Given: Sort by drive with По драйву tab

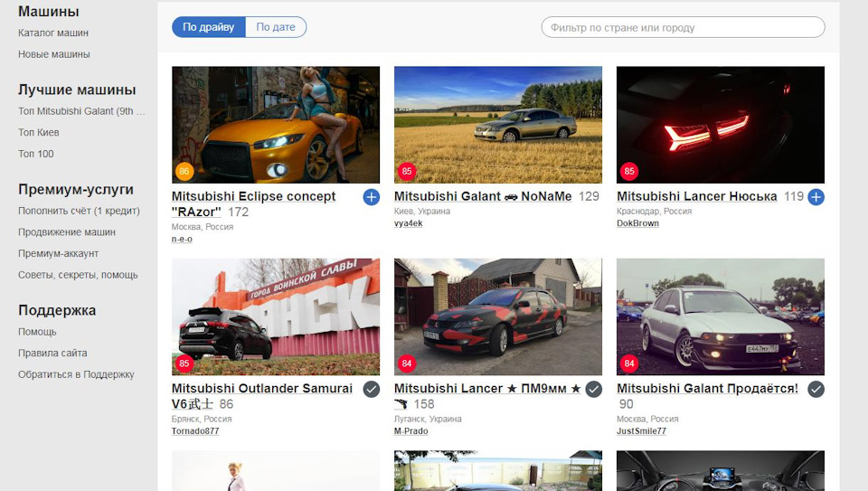Looking at the screenshot, I should point(209,27).
